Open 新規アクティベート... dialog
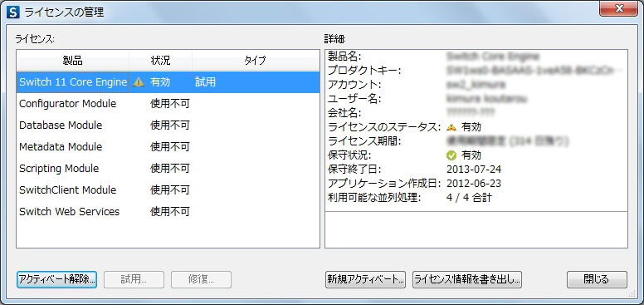The image size is (644, 305). [365, 279]
